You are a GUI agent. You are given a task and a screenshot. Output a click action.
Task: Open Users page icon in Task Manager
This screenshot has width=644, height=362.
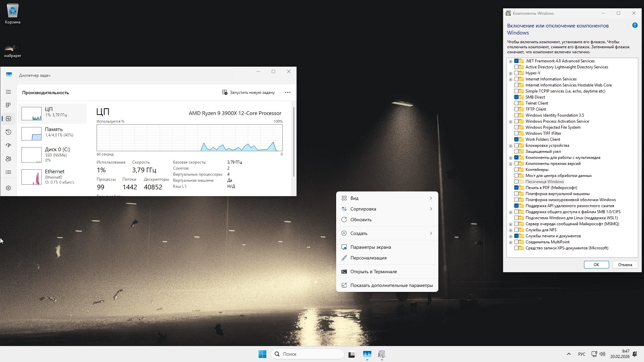8,159
